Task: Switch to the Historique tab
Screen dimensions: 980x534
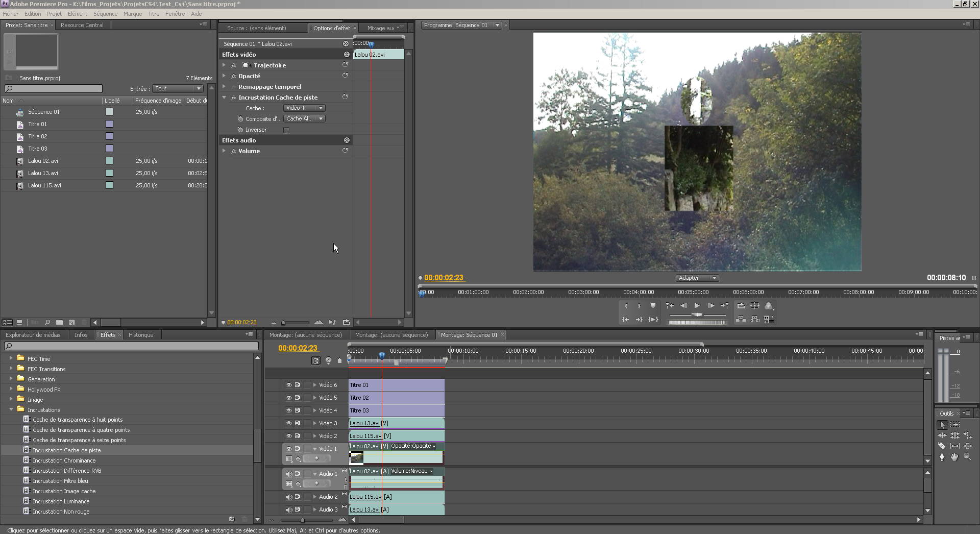Action: [x=140, y=335]
